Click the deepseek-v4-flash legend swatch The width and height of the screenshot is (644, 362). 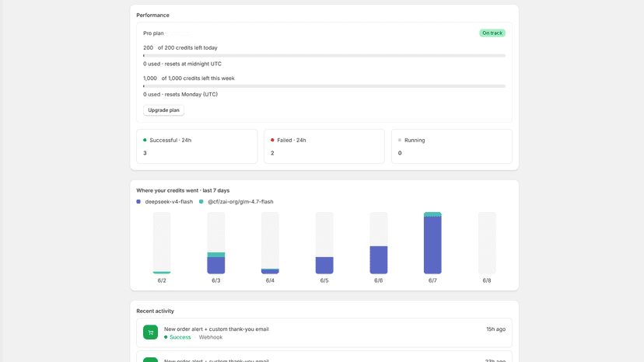138,201
